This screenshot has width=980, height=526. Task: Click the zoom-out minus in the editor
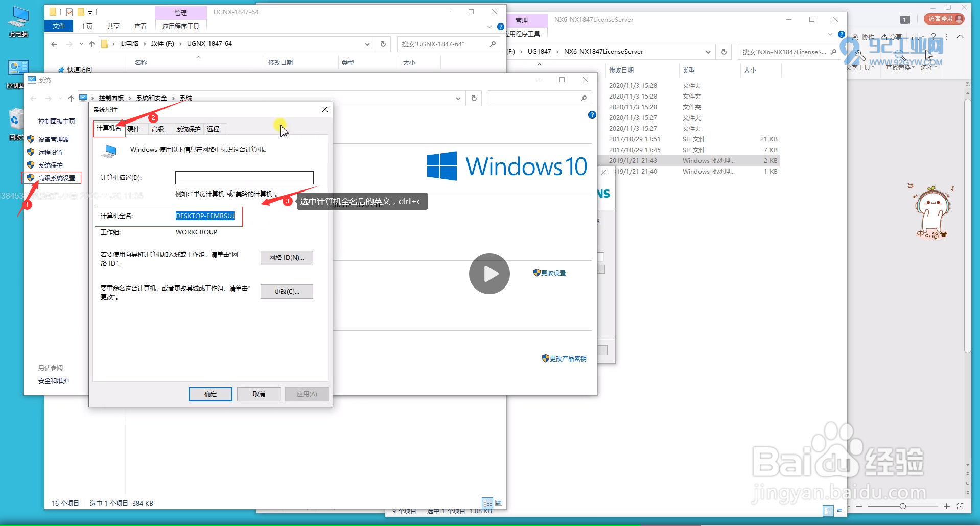[859, 506]
